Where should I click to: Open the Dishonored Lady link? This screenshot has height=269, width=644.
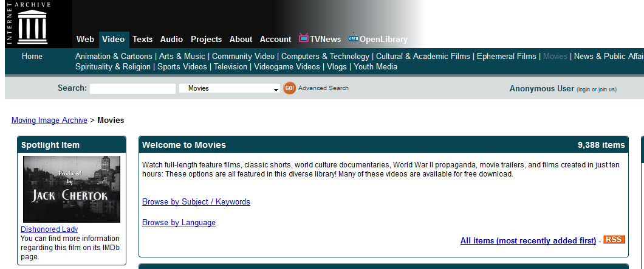coord(49,229)
